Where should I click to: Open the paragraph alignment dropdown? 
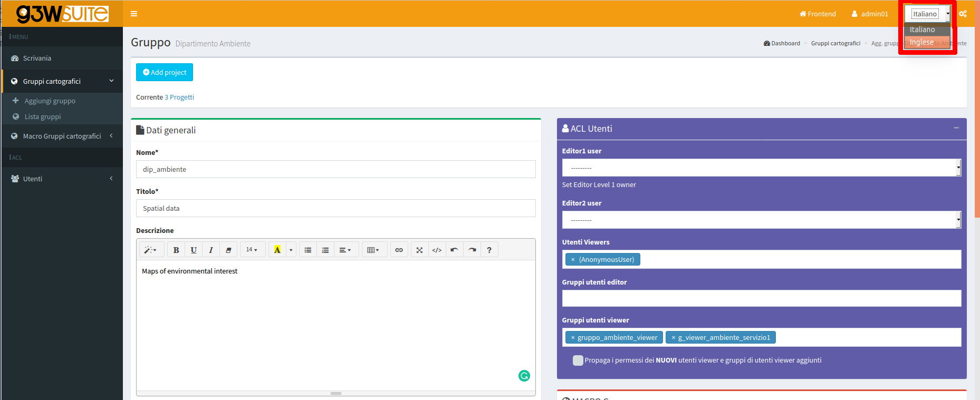pyautogui.click(x=345, y=250)
